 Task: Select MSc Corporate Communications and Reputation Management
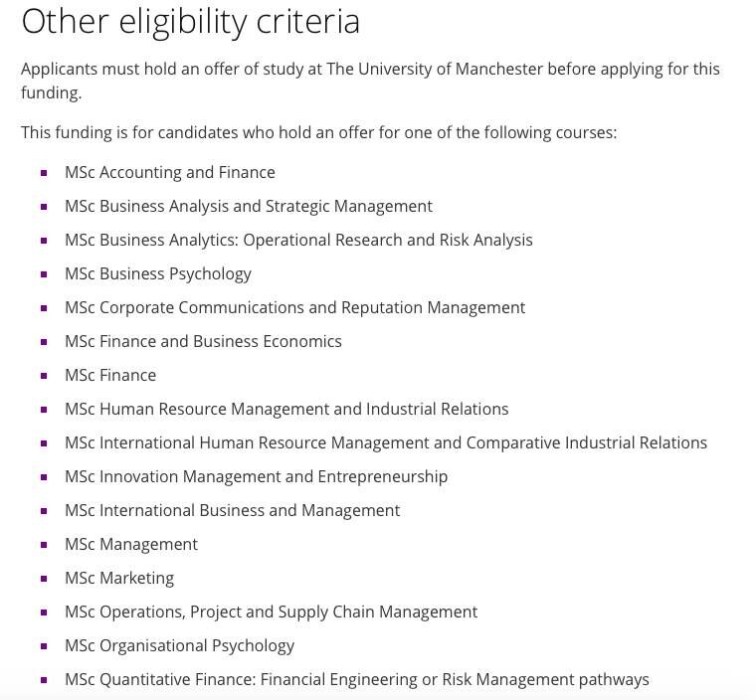[x=294, y=307]
